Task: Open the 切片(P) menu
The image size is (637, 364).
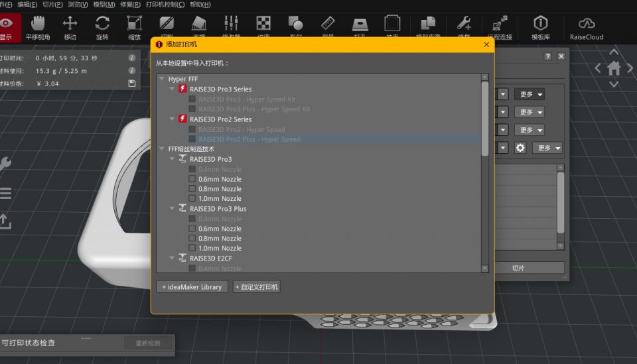Action: 52,5
